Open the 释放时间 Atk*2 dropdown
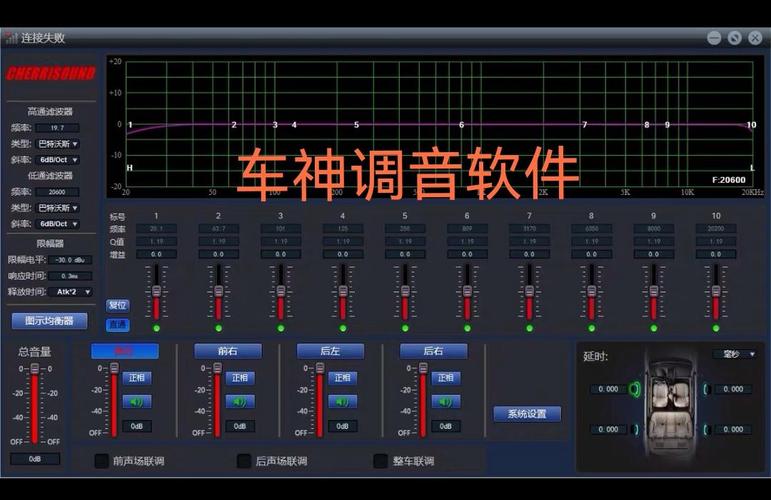This screenshot has width=771, height=500. pyautogui.click(x=71, y=292)
